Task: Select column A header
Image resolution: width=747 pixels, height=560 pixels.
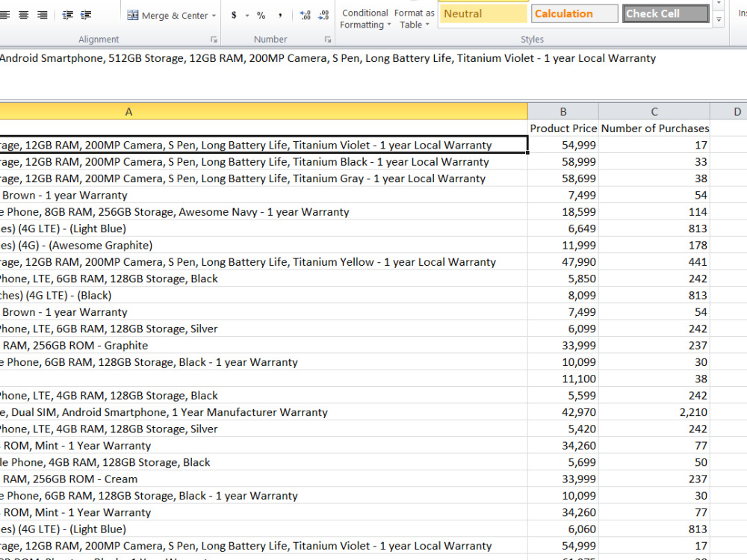Action: click(x=264, y=111)
